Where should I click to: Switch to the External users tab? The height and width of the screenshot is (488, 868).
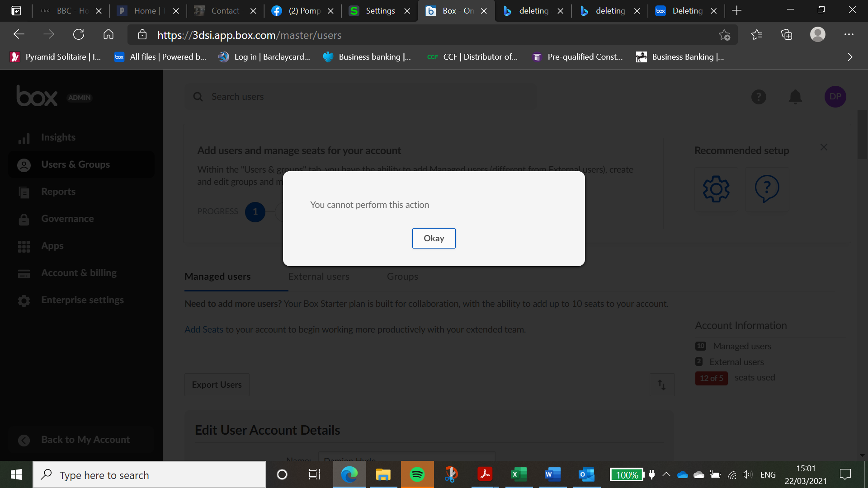pos(319,277)
